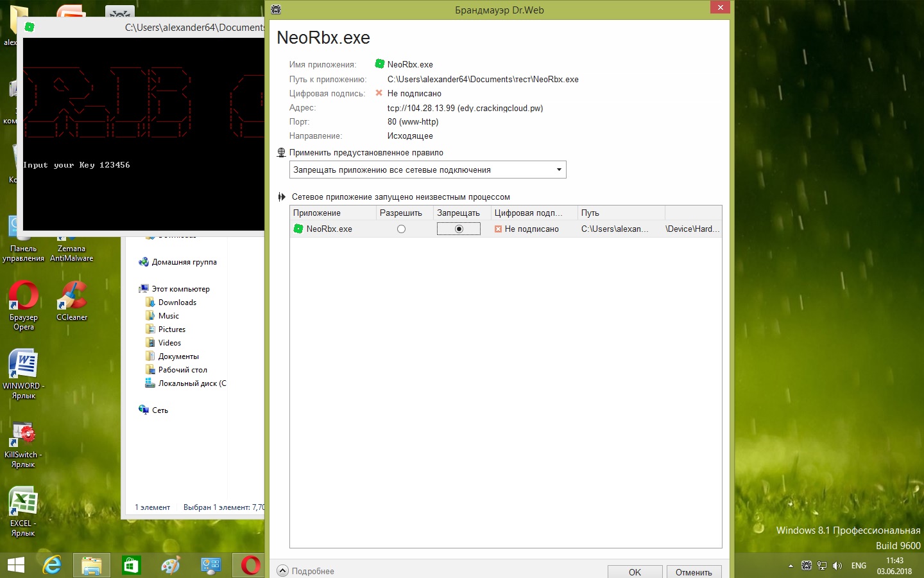Click the Путь column header

tap(621, 213)
